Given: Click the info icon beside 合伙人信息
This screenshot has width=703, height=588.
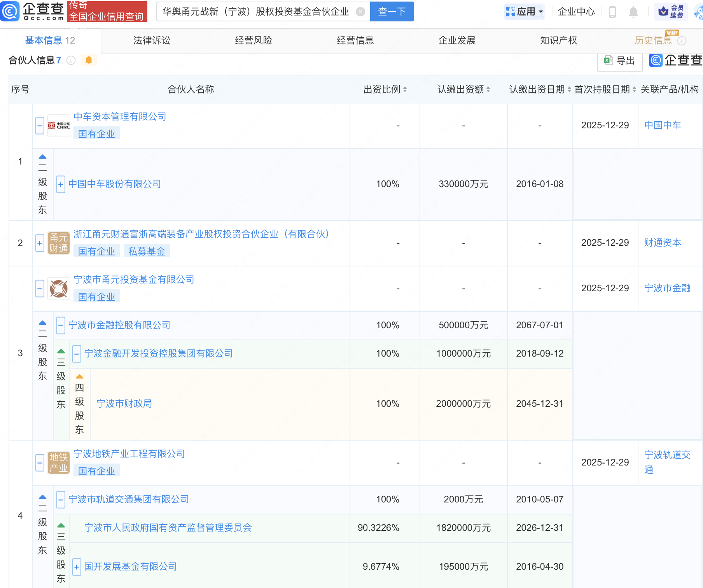Looking at the screenshot, I should tap(71, 60).
